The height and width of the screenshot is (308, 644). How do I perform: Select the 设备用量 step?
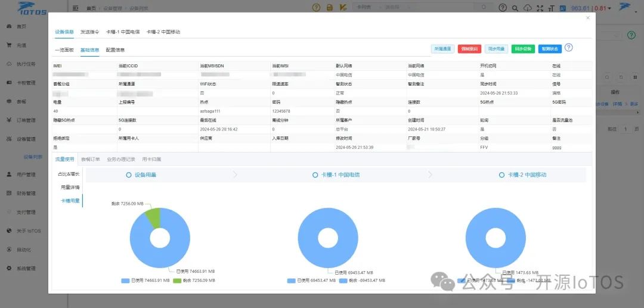(x=141, y=175)
